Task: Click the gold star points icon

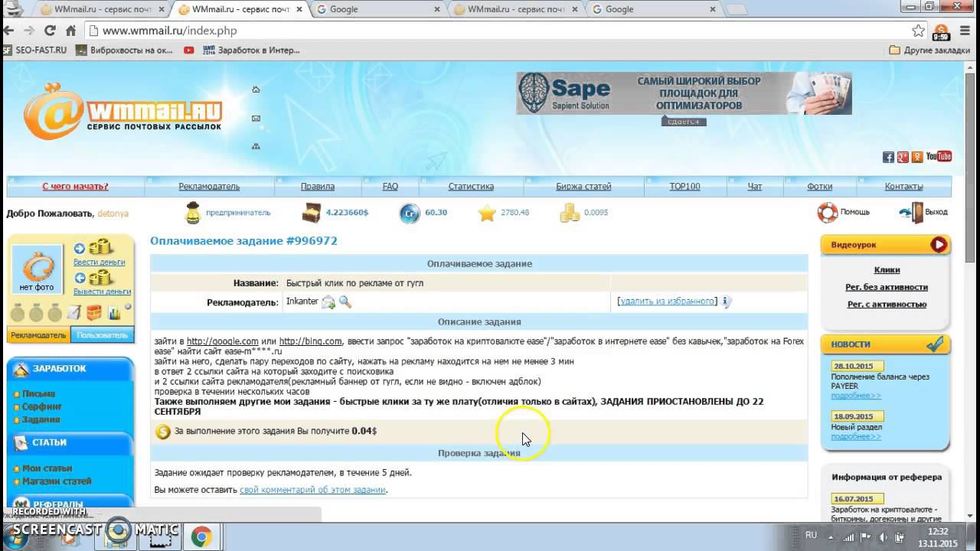Action: coord(487,213)
